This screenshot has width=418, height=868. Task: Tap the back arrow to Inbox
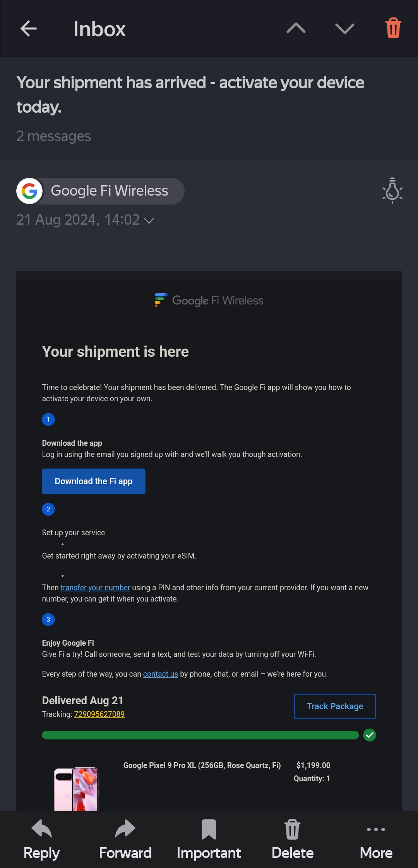coord(29,29)
